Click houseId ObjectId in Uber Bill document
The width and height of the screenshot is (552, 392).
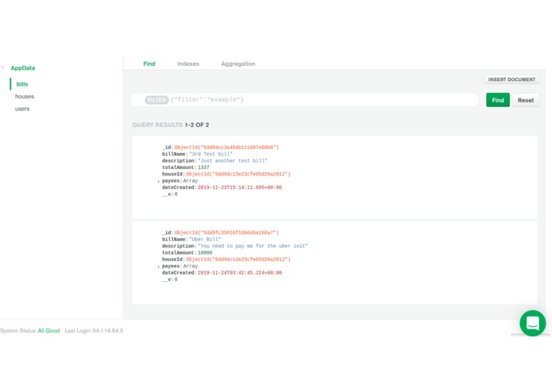(x=238, y=259)
